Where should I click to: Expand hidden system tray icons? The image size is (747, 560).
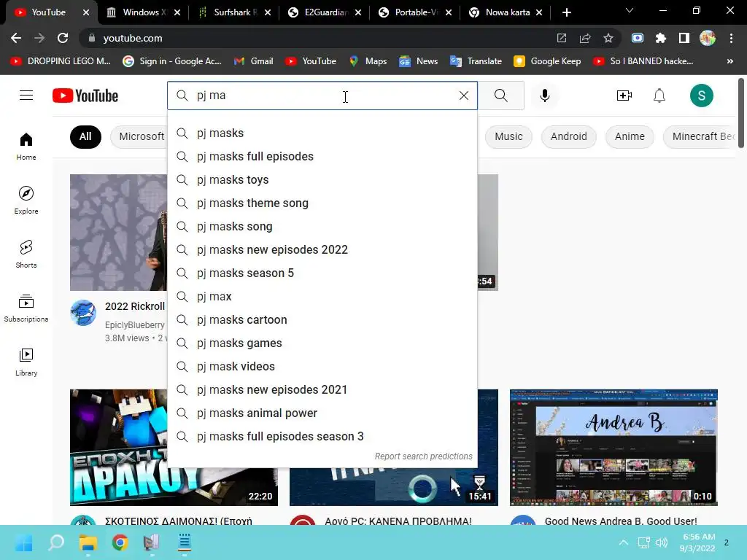coord(623,542)
